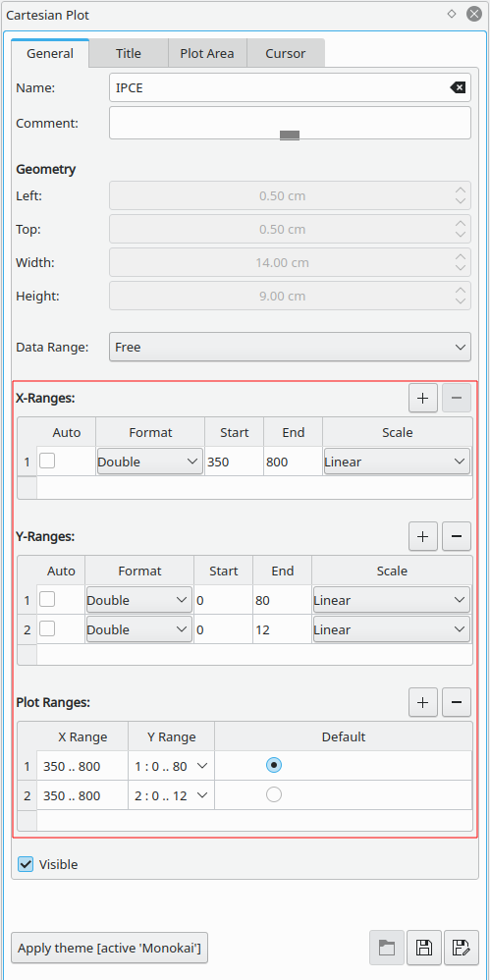This screenshot has height=980, width=490.
Task: Click Plot Ranges row header 1
Action: click(27, 766)
